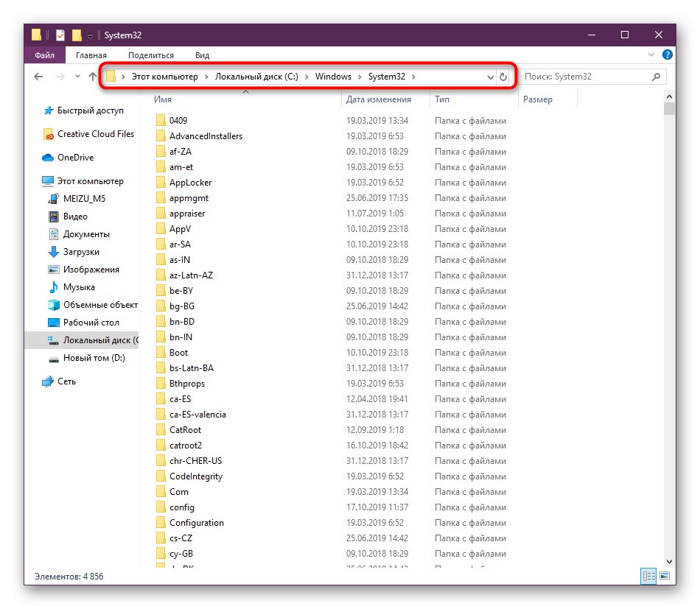The height and width of the screenshot is (609, 700).
Task: Select Быстрый доступ in the sidebar
Action: pyautogui.click(x=90, y=110)
